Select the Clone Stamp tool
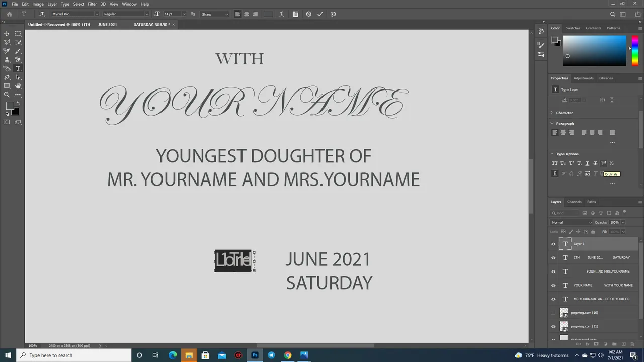This screenshot has width=644, height=362. pos(7,60)
